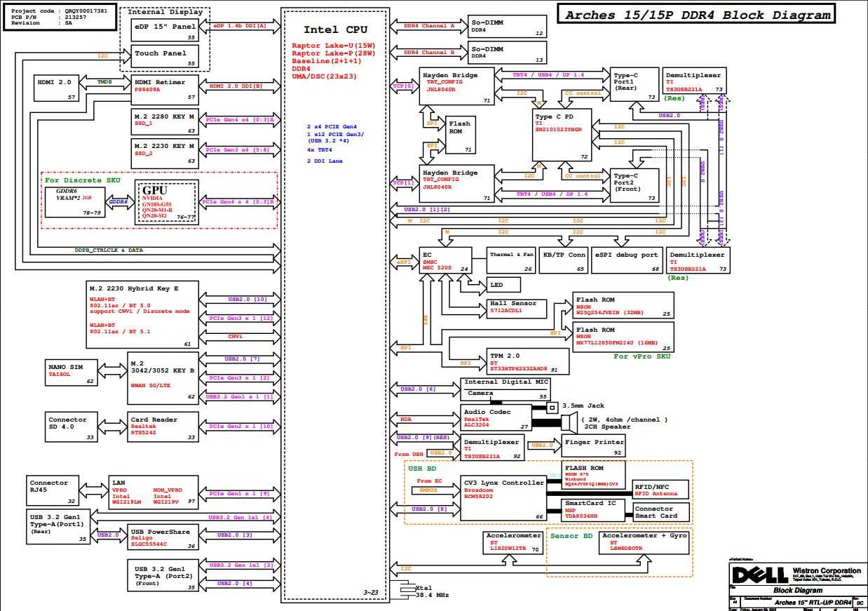Select the Finger Printer block
Image resolution: width=868 pixels, height=611 pixels.
point(593,445)
